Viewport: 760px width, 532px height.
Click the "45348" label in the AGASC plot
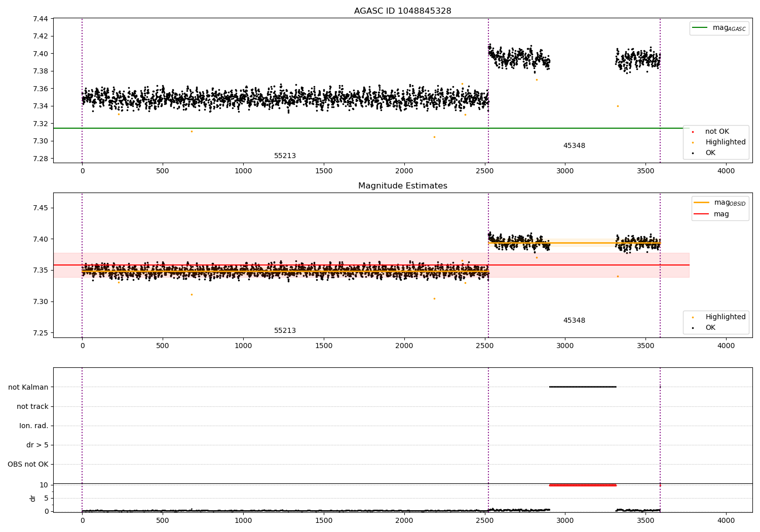click(574, 145)
